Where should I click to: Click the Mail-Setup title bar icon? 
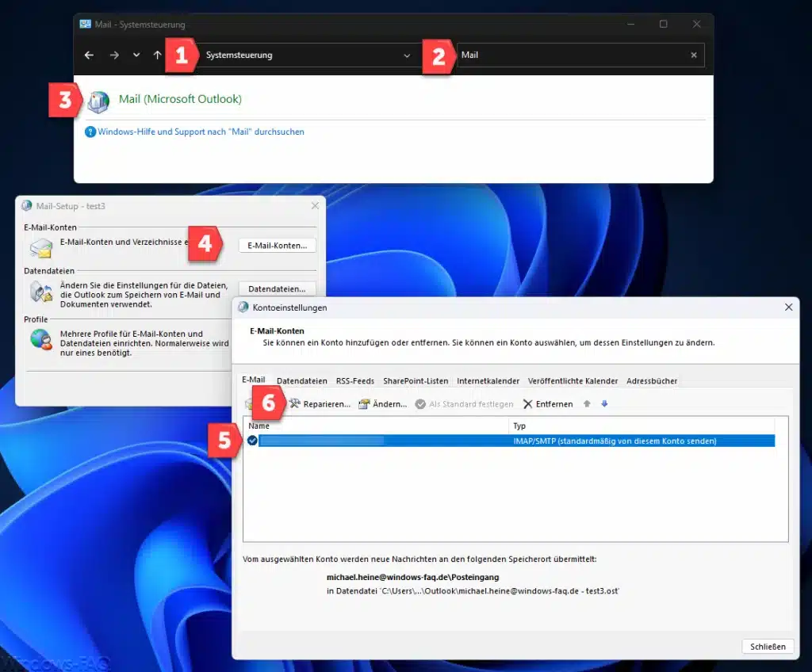[26, 205]
